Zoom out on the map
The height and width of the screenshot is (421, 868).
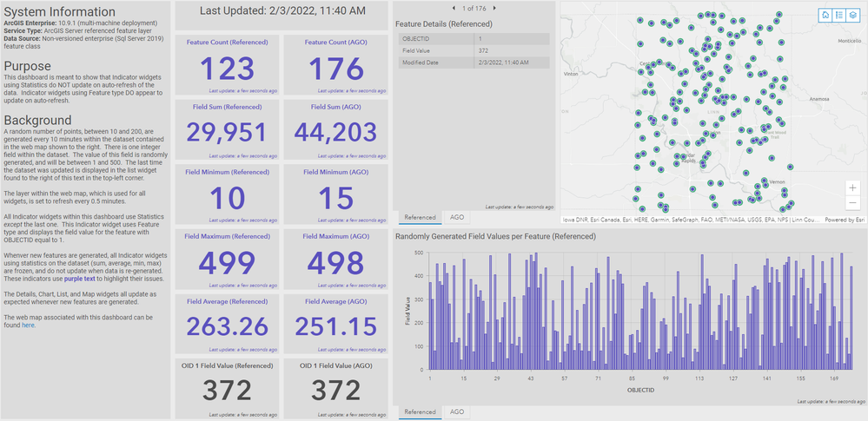pos(853,203)
